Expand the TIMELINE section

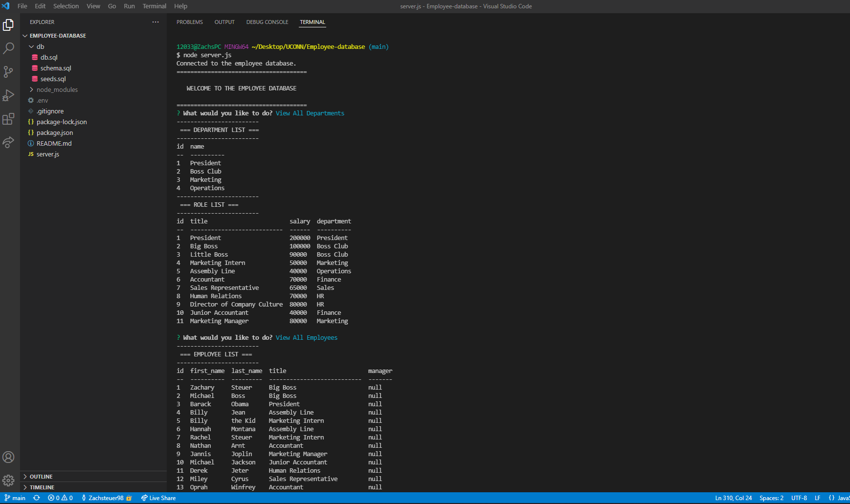[42, 487]
